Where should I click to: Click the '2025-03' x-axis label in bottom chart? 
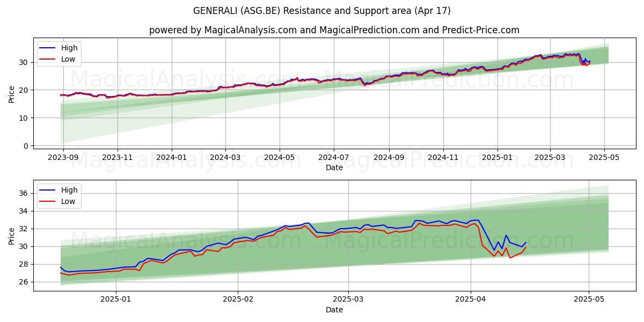coord(348,300)
